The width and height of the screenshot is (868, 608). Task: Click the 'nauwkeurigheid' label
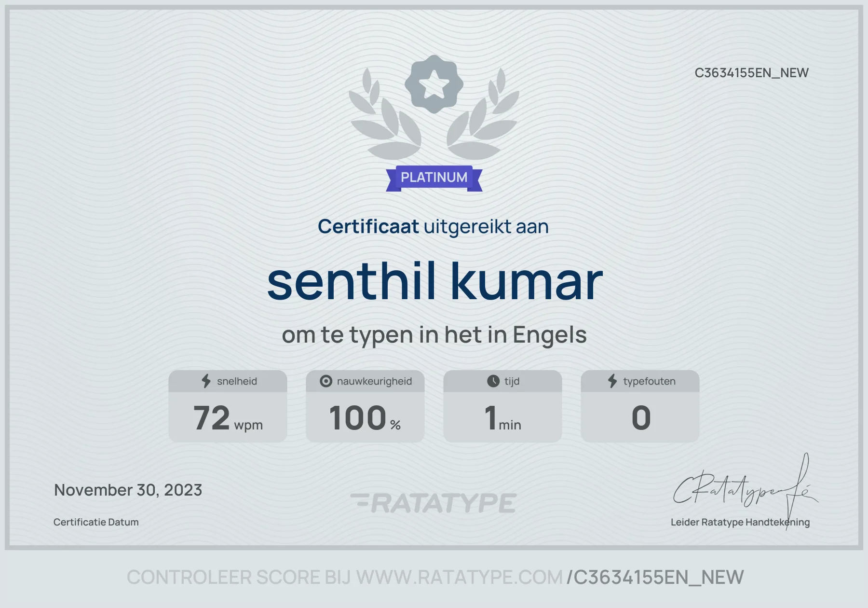tap(375, 381)
